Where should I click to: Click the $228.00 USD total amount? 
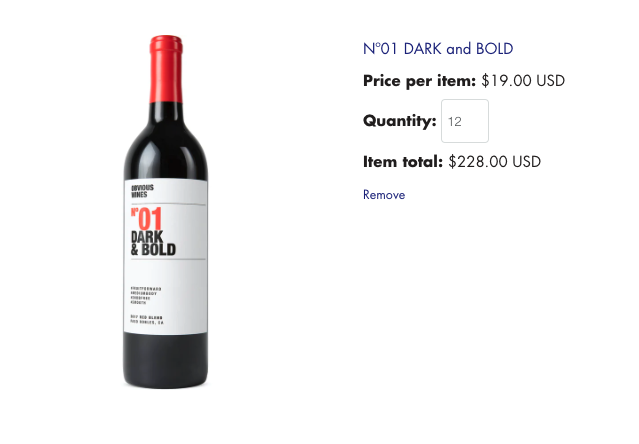coord(494,161)
